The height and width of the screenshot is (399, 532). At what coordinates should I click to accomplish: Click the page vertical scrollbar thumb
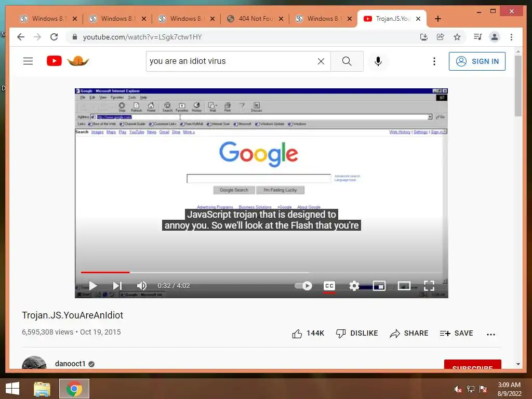[x=518, y=86]
